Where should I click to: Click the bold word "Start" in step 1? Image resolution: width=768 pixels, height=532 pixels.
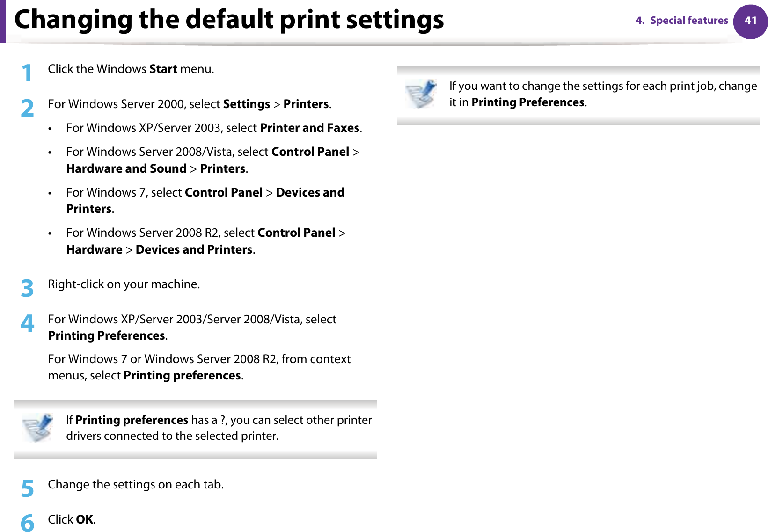click(x=163, y=69)
